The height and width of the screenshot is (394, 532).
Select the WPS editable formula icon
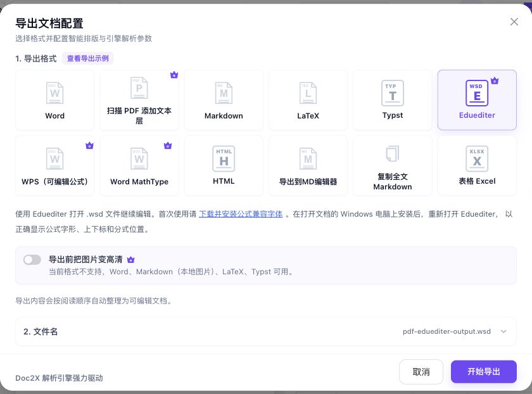click(54, 158)
